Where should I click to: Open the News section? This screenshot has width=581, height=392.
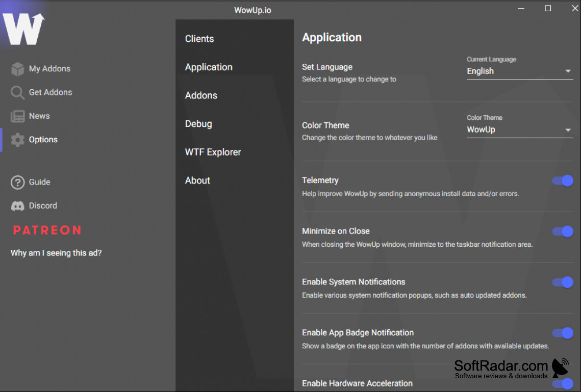tap(39, 116)
